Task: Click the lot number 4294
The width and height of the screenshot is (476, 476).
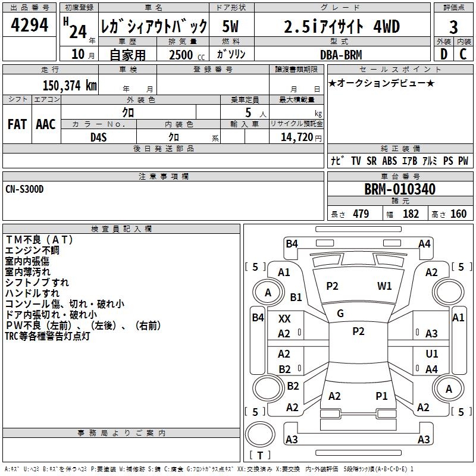Action: [x=29, y=25]
